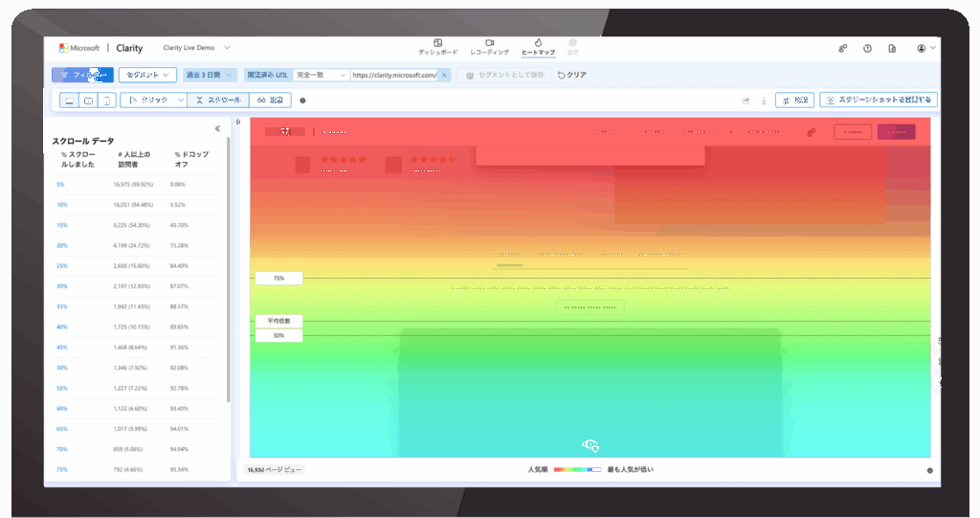Select the tablet device view icon
Screen dimensions: 980x518
pos(88,101)
